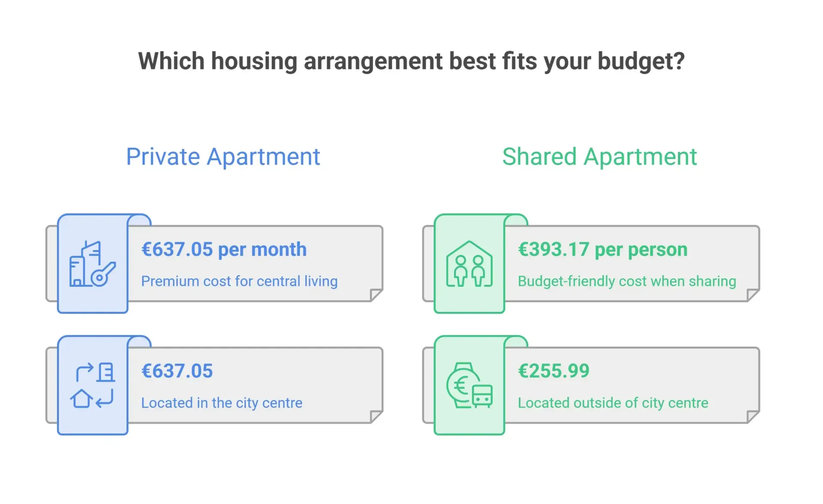Viewport: 823px width, 504px height.
Task: Click the building and key icon
Action: 93,264
